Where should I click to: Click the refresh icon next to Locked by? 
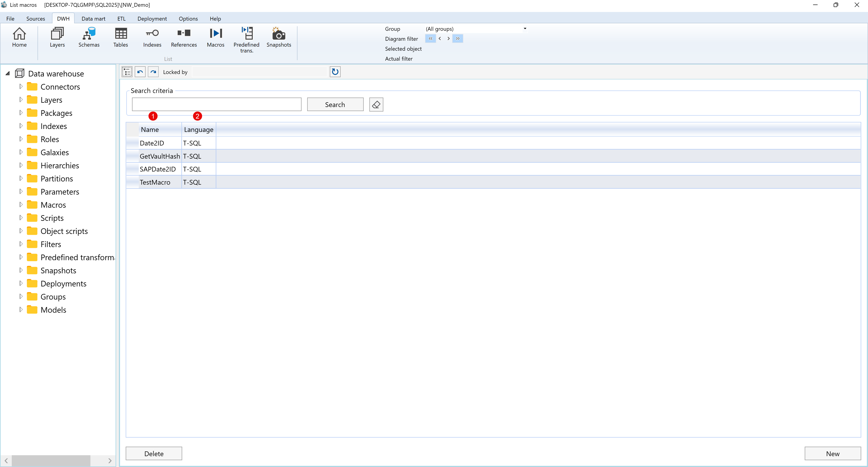click(335, 71)
